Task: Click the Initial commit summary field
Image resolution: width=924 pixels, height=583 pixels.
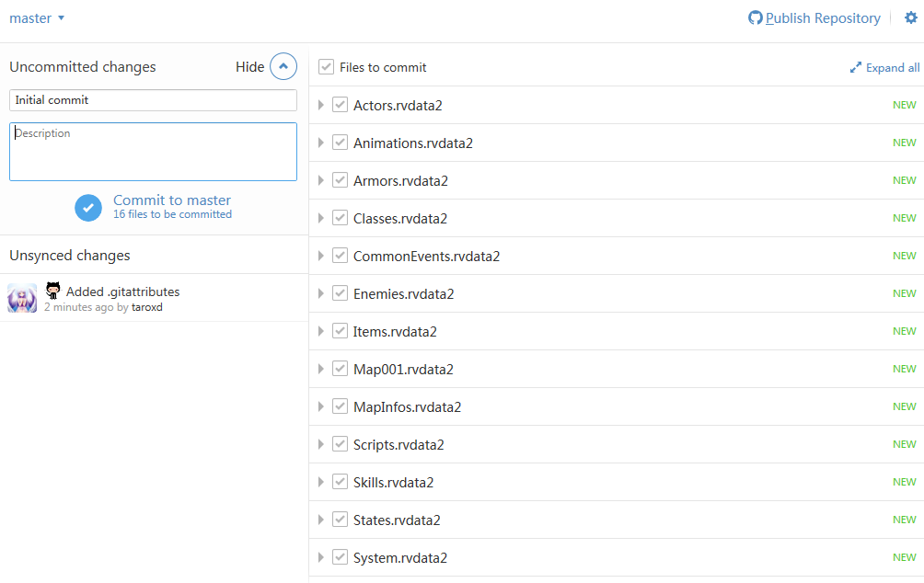Action: 153,100
